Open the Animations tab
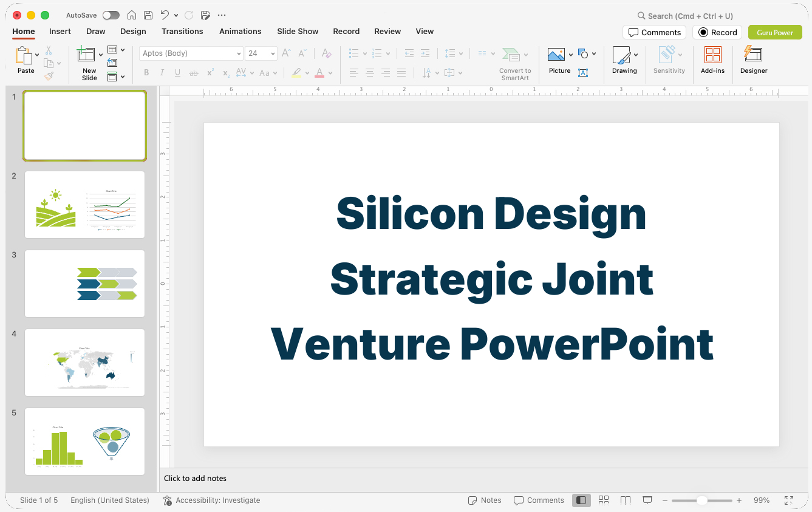Screen dimensions: 812x512 (x=241, y=32)
